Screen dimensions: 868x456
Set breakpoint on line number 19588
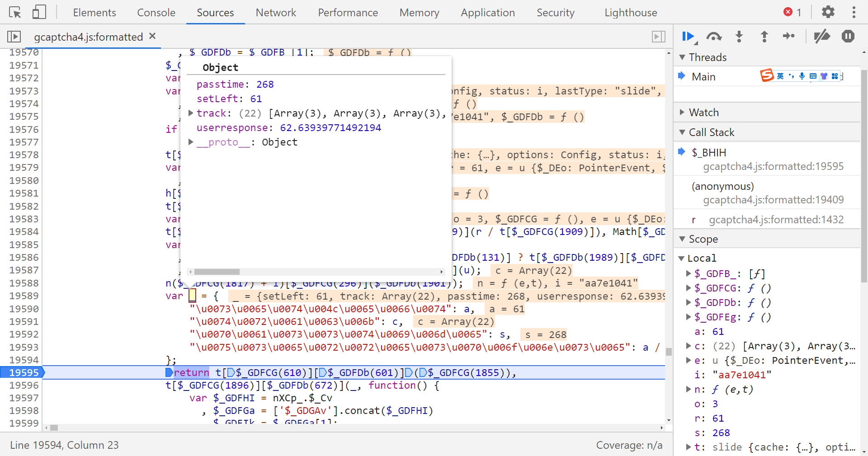click(x=24, y=283)
